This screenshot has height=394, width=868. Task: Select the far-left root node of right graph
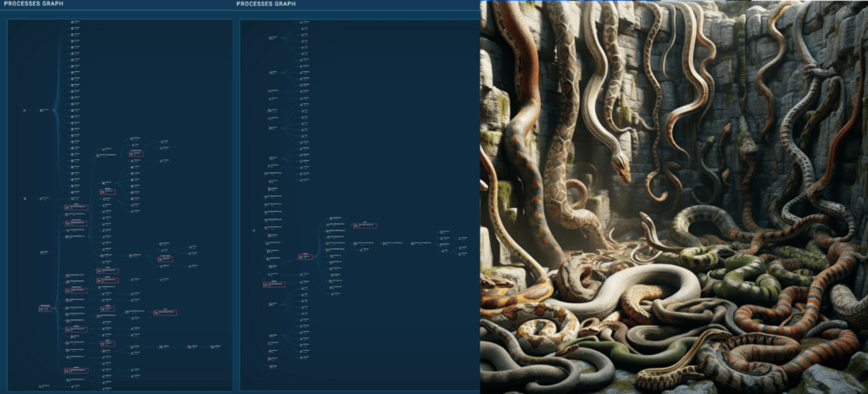click(254, 230)
